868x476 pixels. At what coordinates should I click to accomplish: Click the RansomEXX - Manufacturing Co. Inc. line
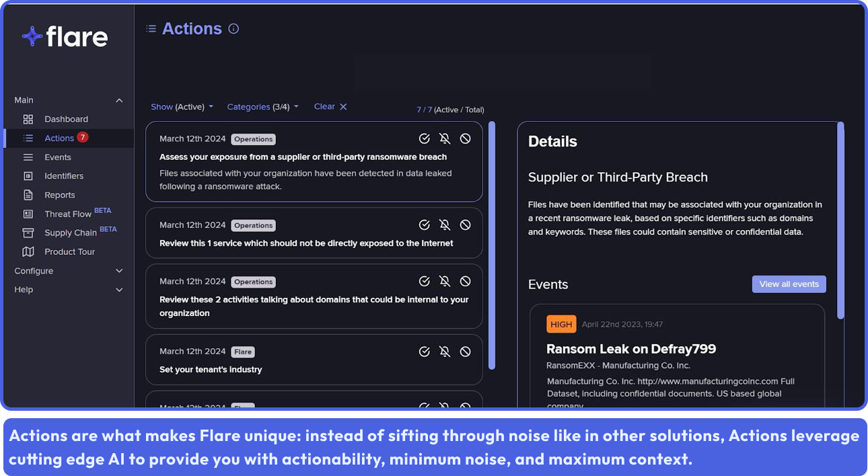click(x=618, y=365)
